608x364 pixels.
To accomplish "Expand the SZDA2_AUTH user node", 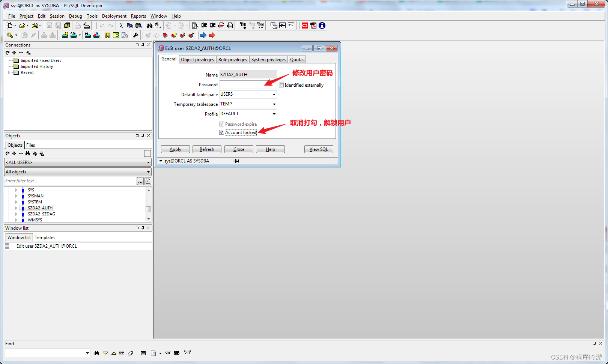I will click(x=16, y=208).
